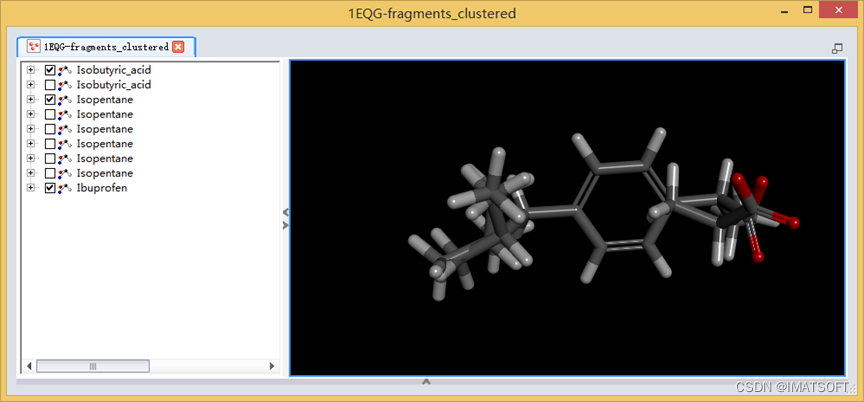Viewport: 864px width, 402px height.
Task: Select the 1EQG-fragments_clustered tab
Action: (x=106, y=47)
